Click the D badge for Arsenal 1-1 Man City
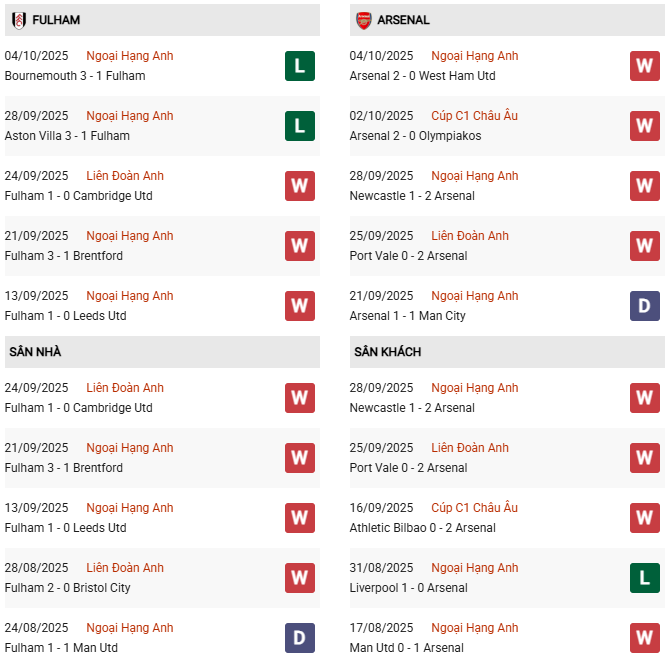The image size is (666, 660). [x=644, y=306]
